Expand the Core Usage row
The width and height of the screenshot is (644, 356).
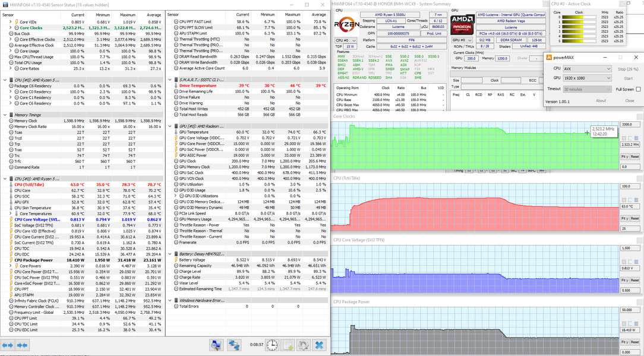(10, 51)
